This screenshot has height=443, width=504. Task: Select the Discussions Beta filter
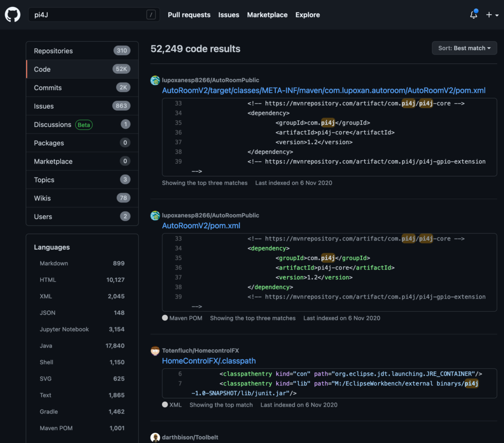click(82, 124)
